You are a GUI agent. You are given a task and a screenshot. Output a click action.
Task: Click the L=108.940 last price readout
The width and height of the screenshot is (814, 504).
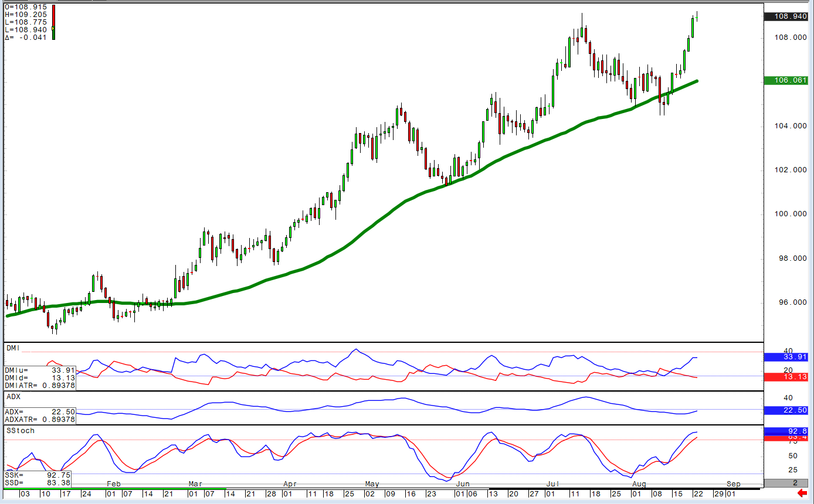[25, 30]
